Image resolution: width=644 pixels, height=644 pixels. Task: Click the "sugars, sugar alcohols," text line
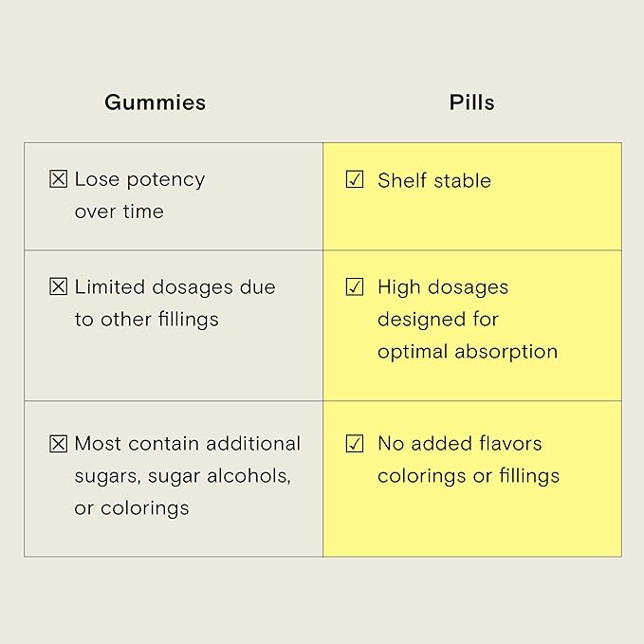pos(182,475)
